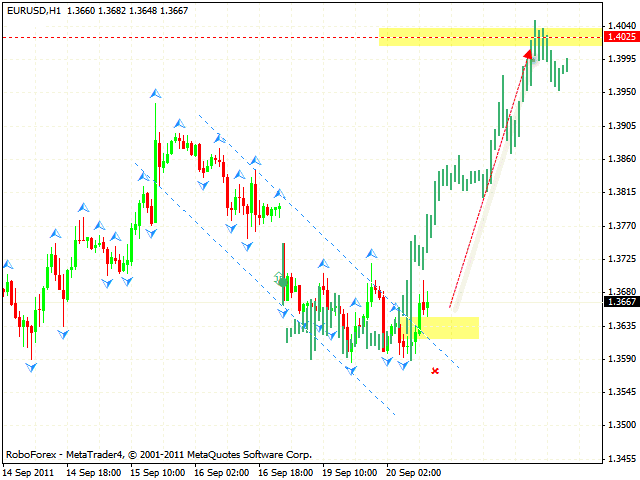Viewport: 640px width, 480px height.
Task: Click the 1.4040 price axis label
Action: point(620,26)
